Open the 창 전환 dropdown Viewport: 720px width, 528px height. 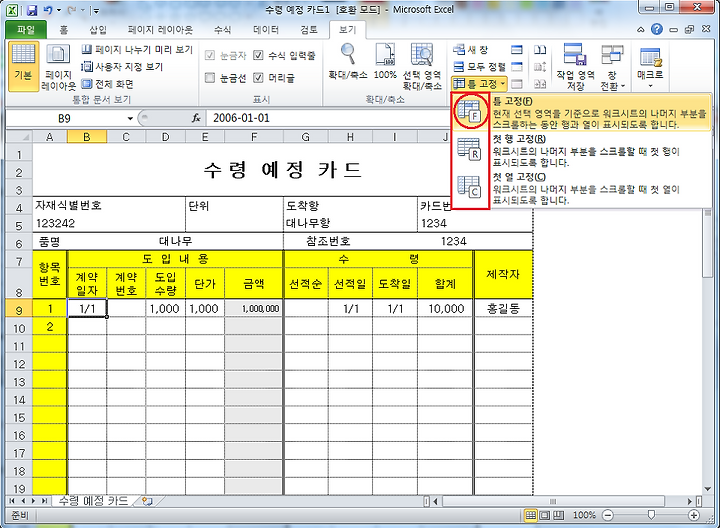coord(613,66)
